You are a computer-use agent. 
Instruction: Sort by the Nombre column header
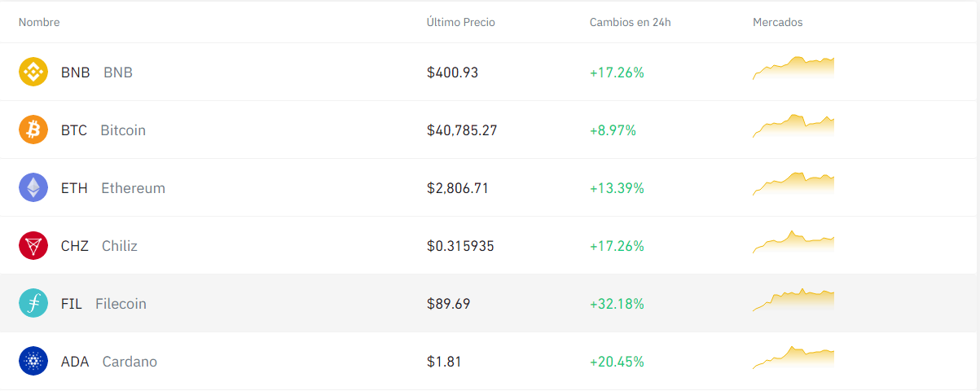(x=39, y=22)
